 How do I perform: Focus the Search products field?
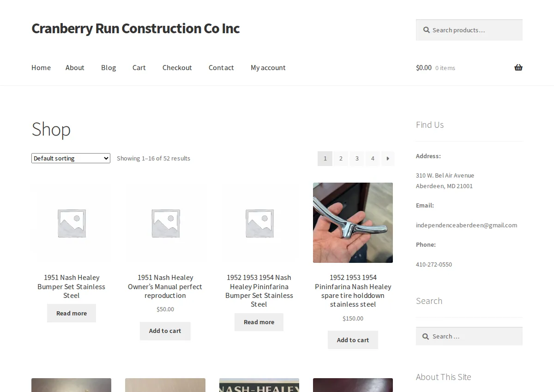point(469,30)
